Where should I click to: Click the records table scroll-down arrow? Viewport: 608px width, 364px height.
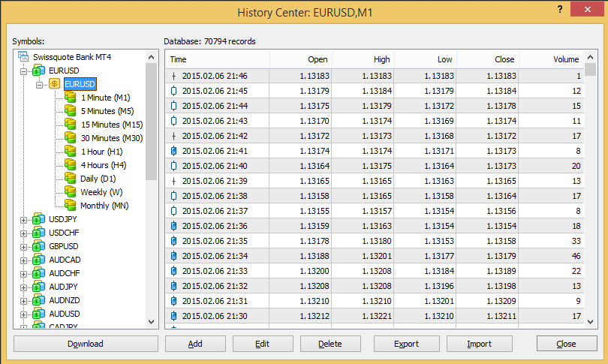591,322
